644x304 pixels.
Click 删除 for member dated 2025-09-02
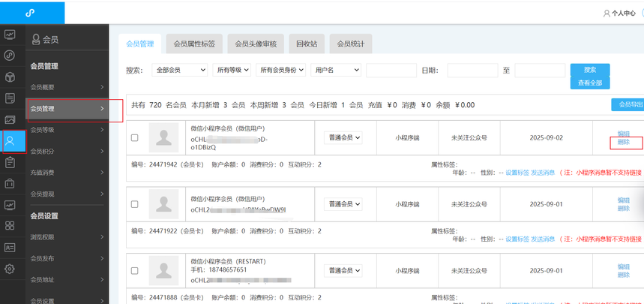(x=624, y=142)
